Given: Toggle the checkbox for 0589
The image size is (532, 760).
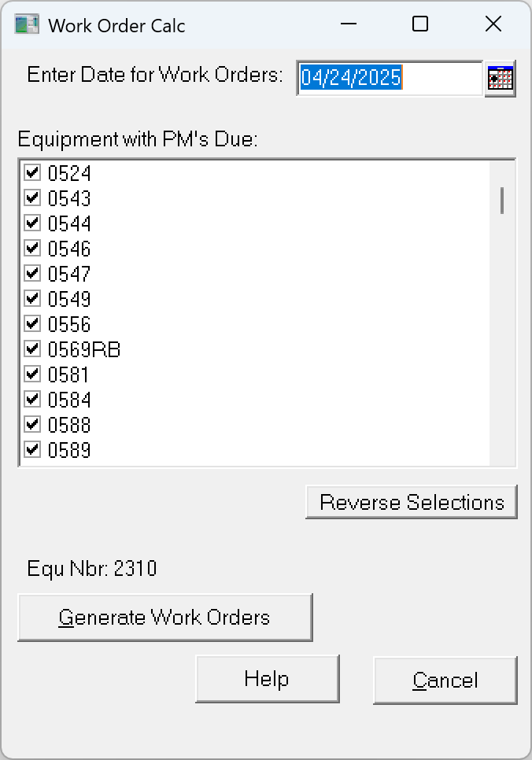Looking at the screenshot, I should [32, 449].
